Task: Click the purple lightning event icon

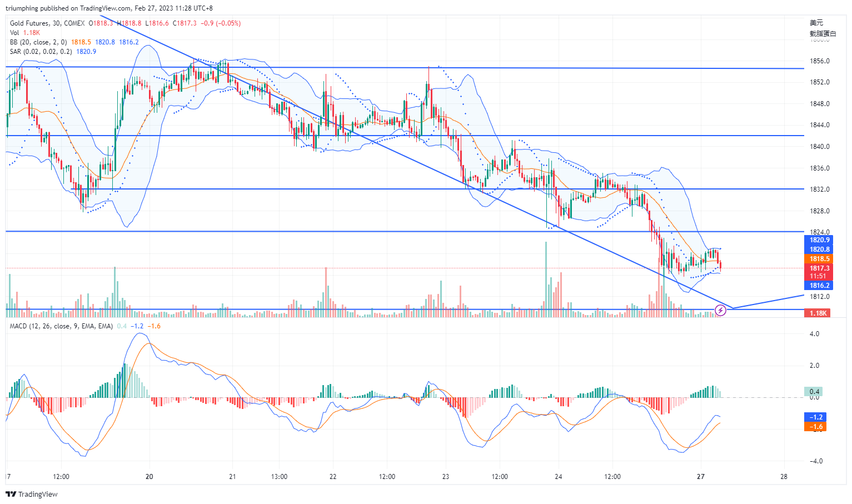Action: tap(720, 311)
